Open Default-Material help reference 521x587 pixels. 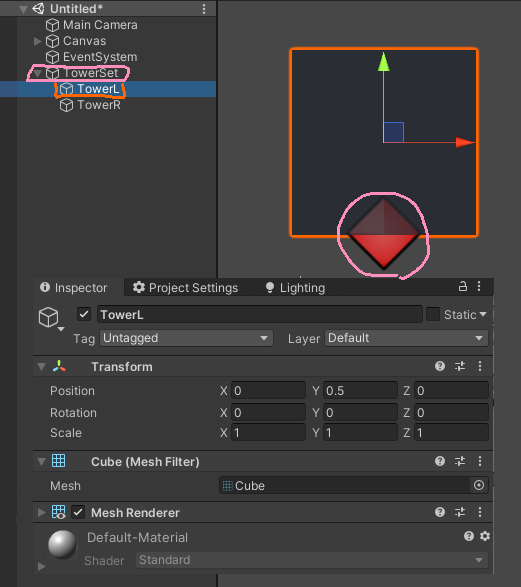[469, 536]
